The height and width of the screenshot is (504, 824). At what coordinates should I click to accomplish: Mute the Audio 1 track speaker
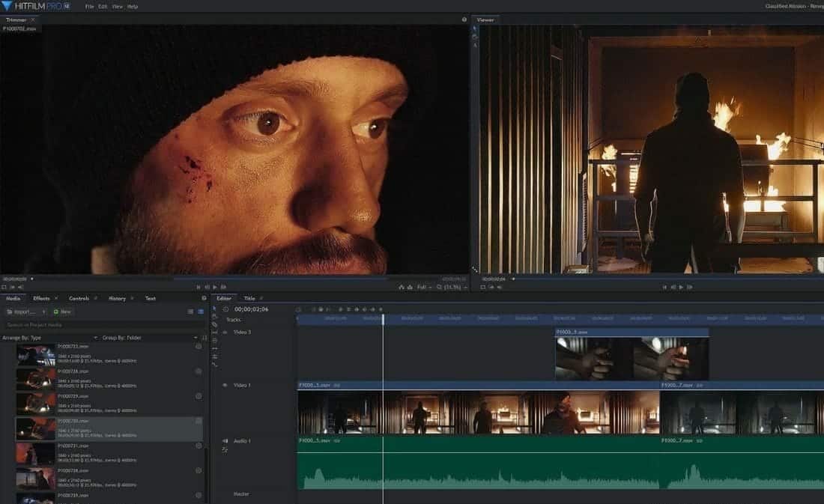pos(225,441)
